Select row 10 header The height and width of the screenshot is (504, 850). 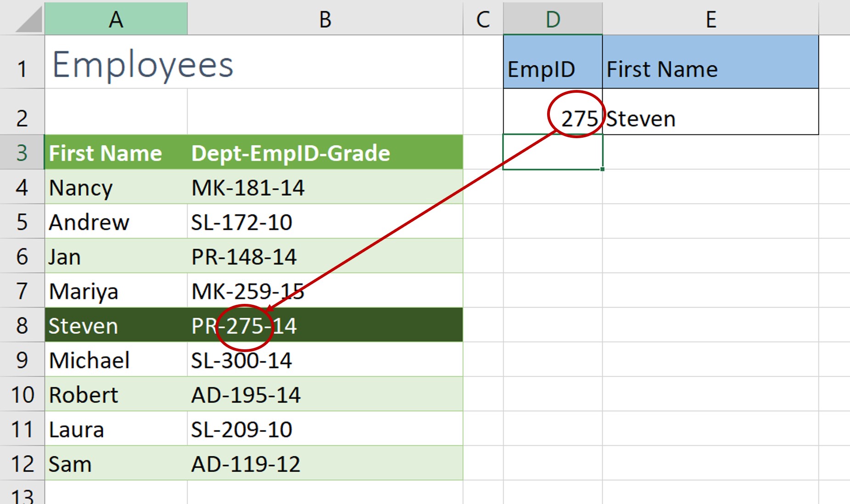coord(22,394)
